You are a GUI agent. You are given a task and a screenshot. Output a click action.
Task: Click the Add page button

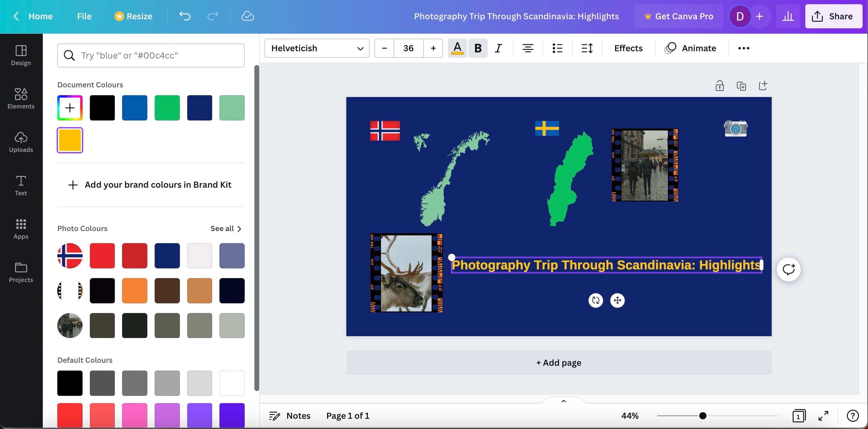pos(559,363)
